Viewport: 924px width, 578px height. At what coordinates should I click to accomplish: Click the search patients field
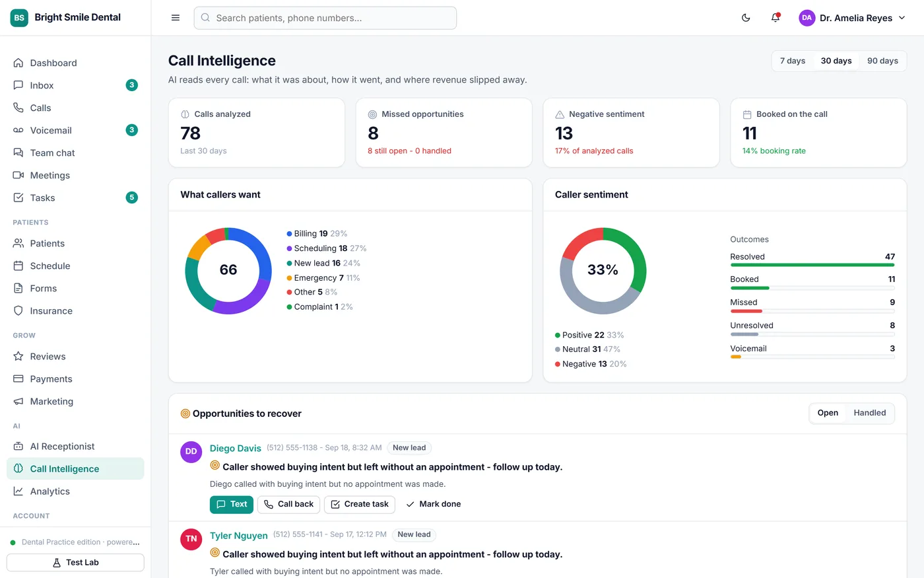coord(325,18)
